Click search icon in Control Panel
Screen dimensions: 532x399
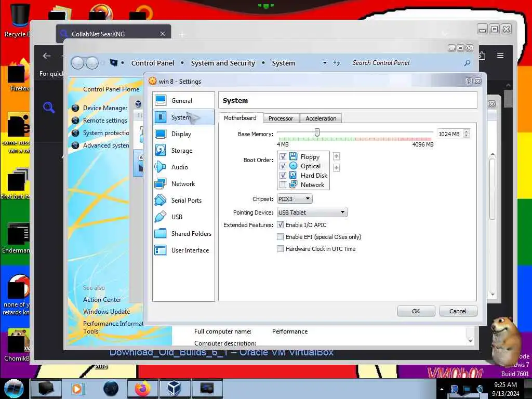(x=467, y=63)
